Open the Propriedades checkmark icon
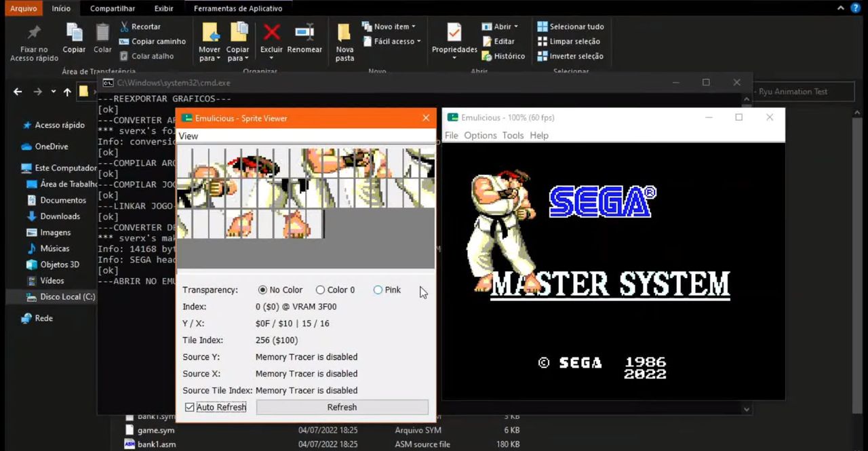 [x=454, y=32]
